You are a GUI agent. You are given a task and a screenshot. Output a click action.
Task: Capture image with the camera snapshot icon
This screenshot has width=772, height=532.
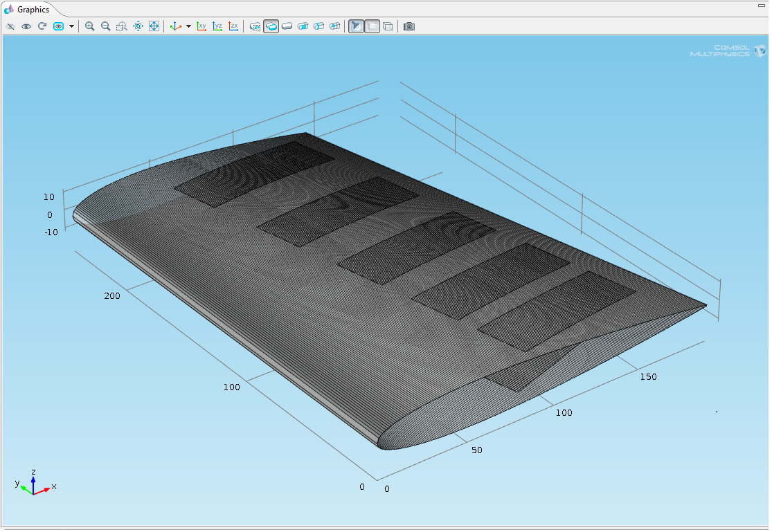(409, 26)
